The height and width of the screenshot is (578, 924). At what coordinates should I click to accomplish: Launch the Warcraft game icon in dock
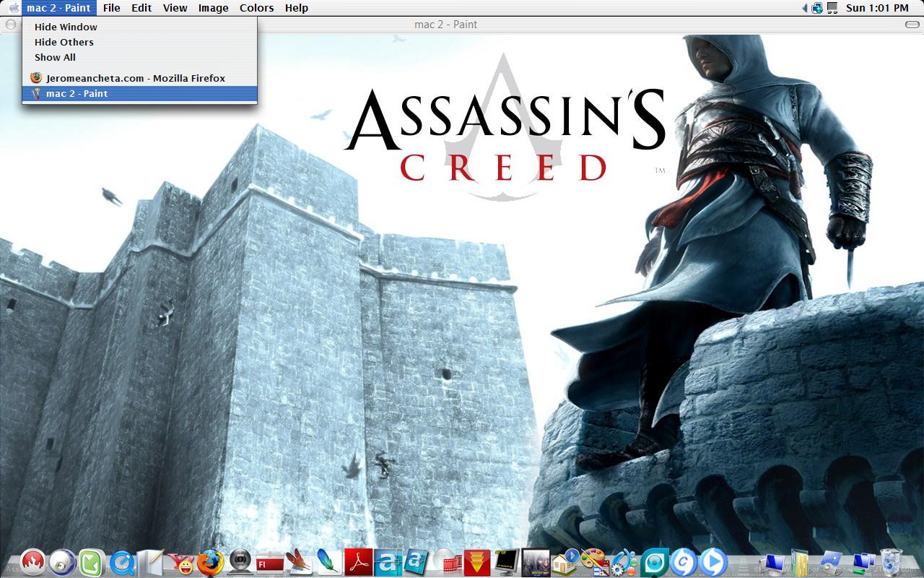pos(536,562)
